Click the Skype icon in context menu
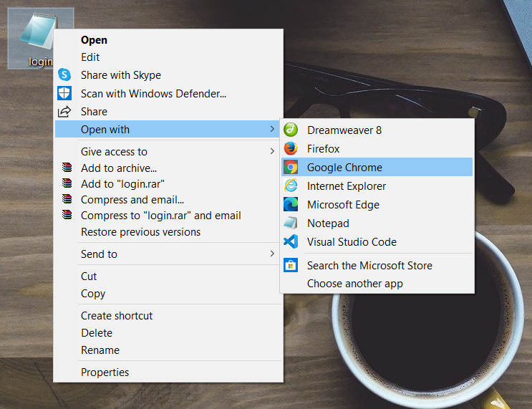Screen dimensions: 532x409 pos(64,74)
